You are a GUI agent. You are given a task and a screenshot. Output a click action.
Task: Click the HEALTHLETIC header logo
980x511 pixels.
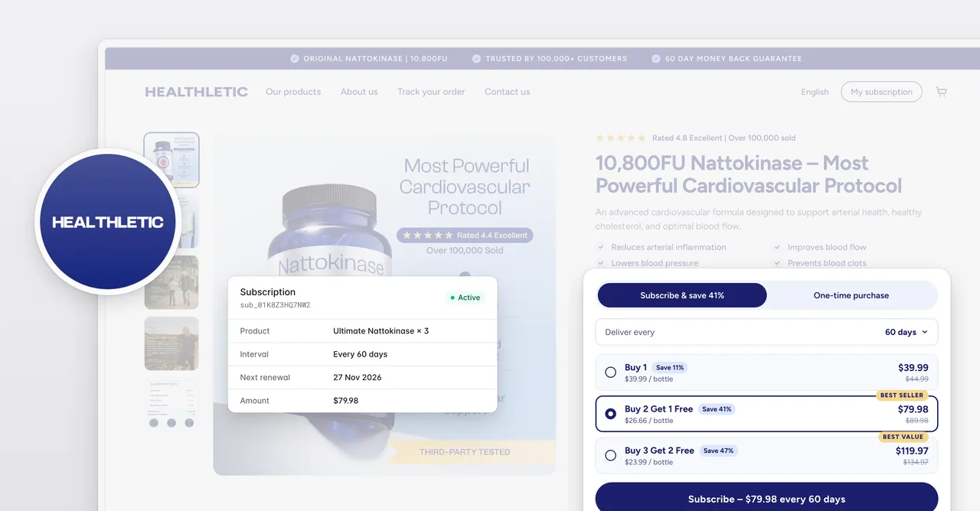(x=197, y=92)
